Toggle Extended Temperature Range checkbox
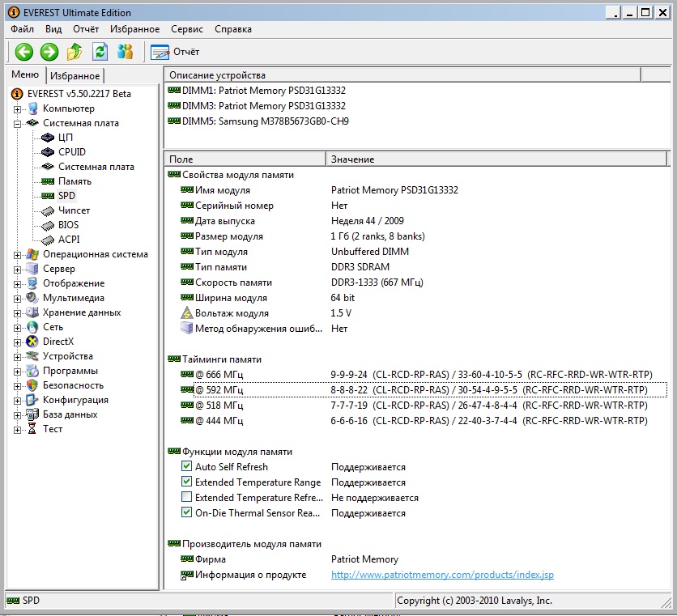The height and width of the screenshot is (616, 677). [x=186, y=482]
